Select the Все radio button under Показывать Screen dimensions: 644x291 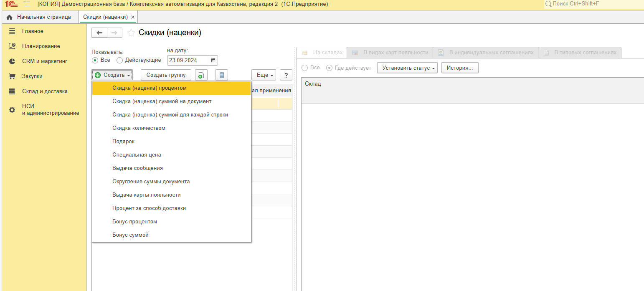(x=95, y=60)
